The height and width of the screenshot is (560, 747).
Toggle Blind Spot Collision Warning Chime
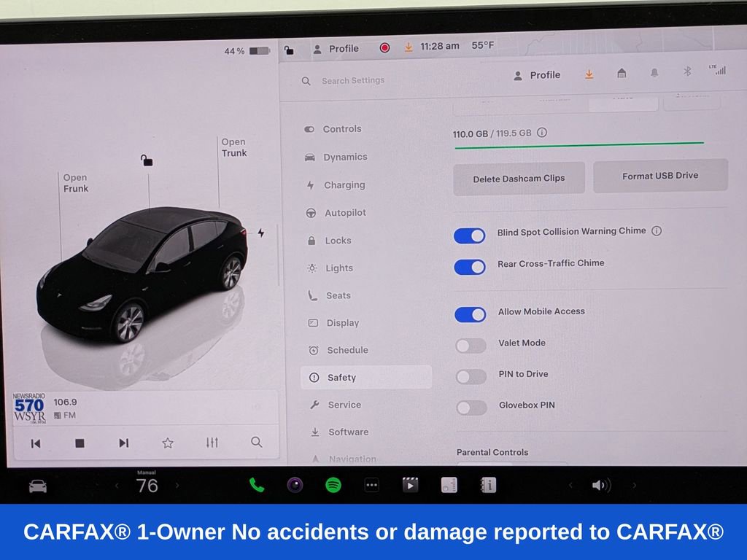click(470, 236)
